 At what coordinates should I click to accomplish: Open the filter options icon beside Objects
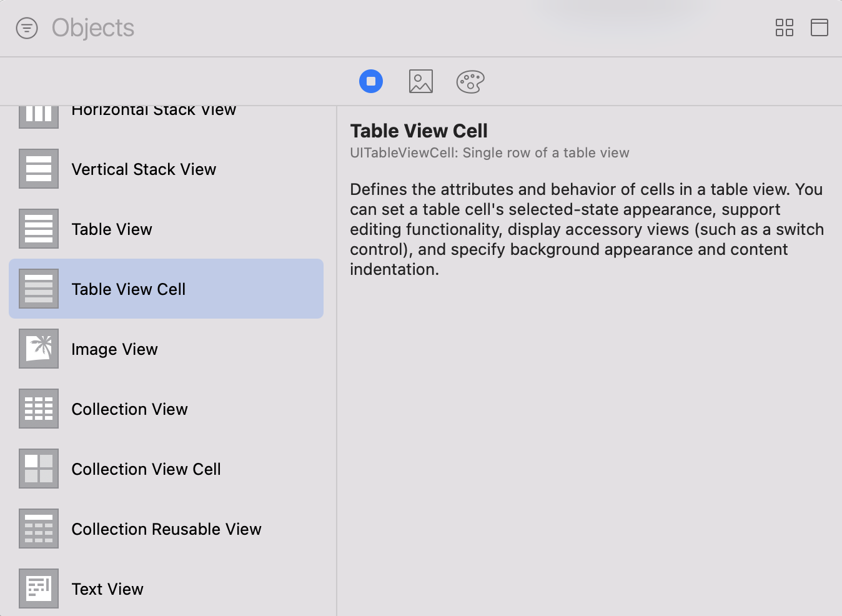(x=27, y=28)
